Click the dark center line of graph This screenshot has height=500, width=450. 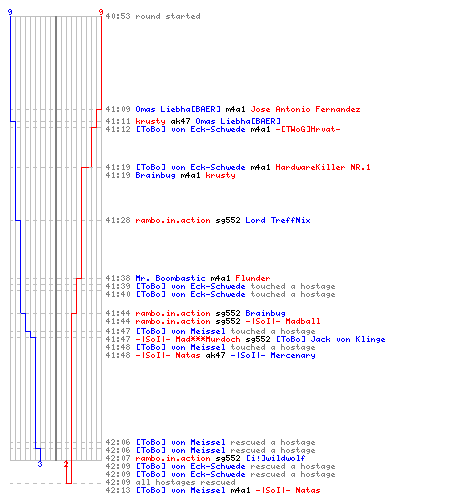56,238
